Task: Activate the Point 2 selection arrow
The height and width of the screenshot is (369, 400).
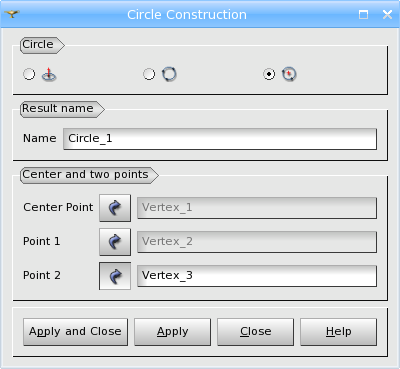Action: 115,276
